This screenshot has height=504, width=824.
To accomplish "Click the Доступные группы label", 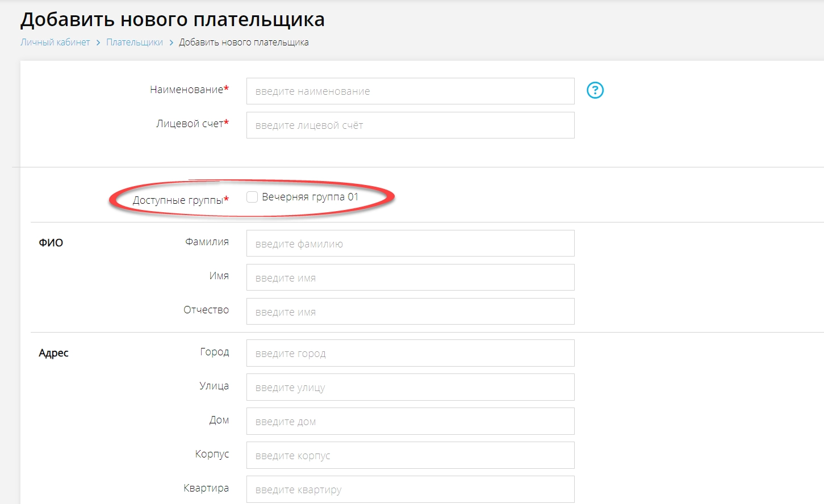I will point(181,200).
